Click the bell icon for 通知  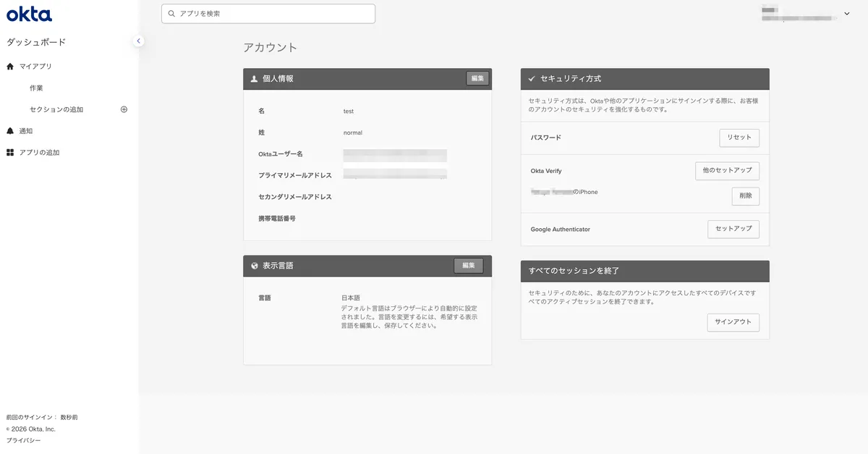[x=10, y=131]
